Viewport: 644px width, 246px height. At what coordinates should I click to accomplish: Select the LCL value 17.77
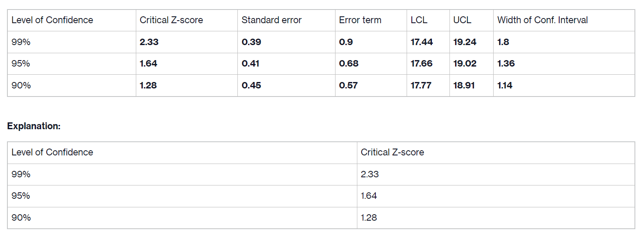[x=421, y=85]
